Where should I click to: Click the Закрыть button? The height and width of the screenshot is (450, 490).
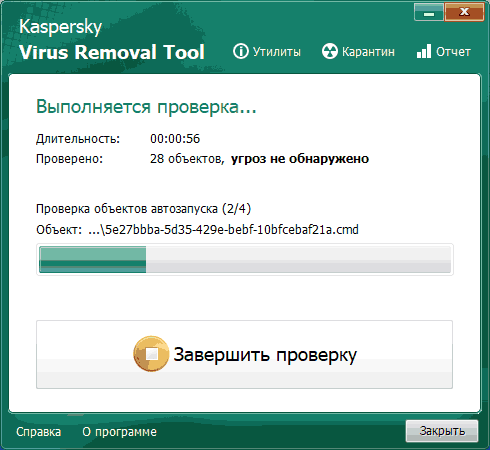click(442, 431)
